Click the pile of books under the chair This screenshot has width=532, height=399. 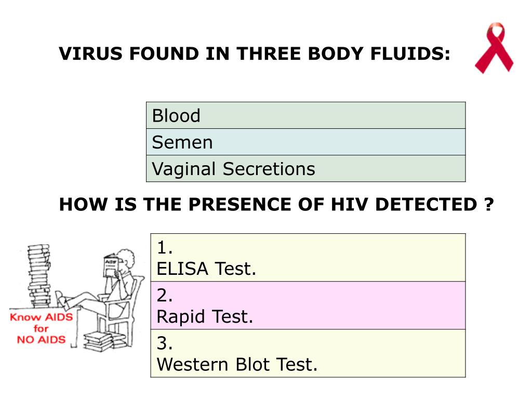[x=105, y=341]
